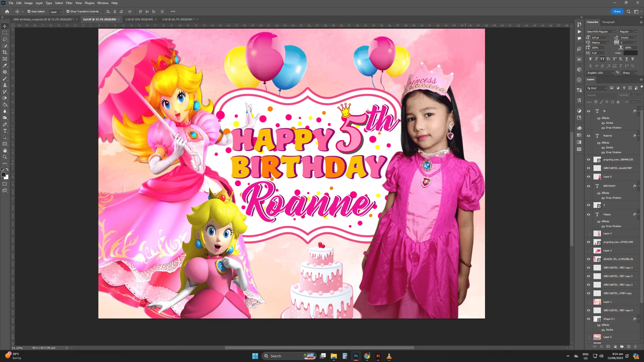Hide the Happy text layer
This screenshot has height=362, width=644.
tap(588, 215)
